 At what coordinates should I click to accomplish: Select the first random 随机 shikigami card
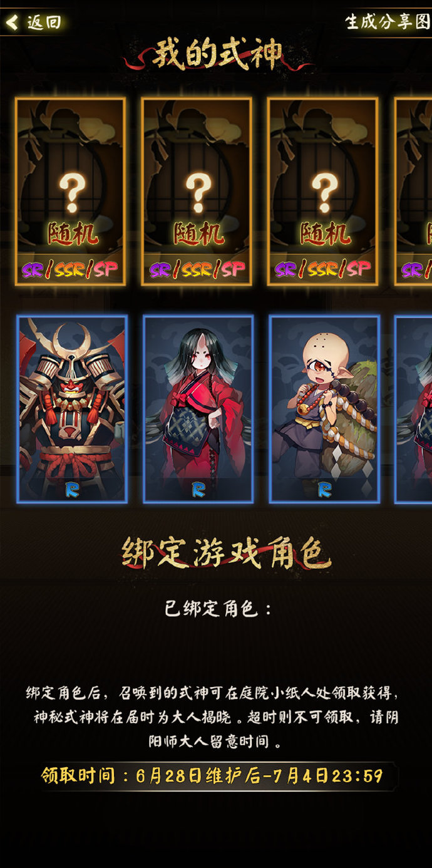tap(71, 192)
